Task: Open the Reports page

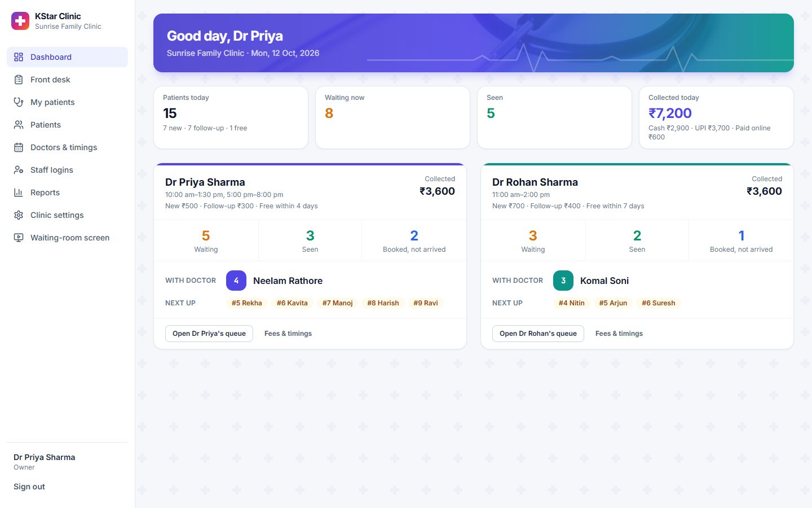Action: tap(67, 192)
